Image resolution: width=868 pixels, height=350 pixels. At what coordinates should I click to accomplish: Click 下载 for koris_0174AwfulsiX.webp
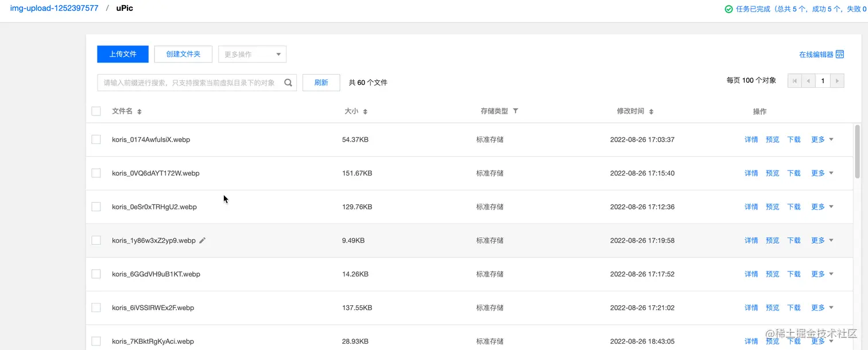click(x=793, y=139)
